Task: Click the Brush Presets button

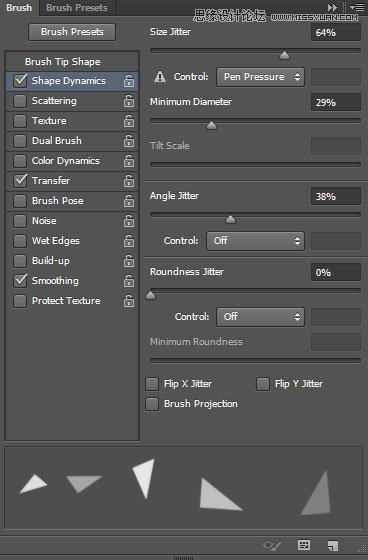Action: (72, 32)
